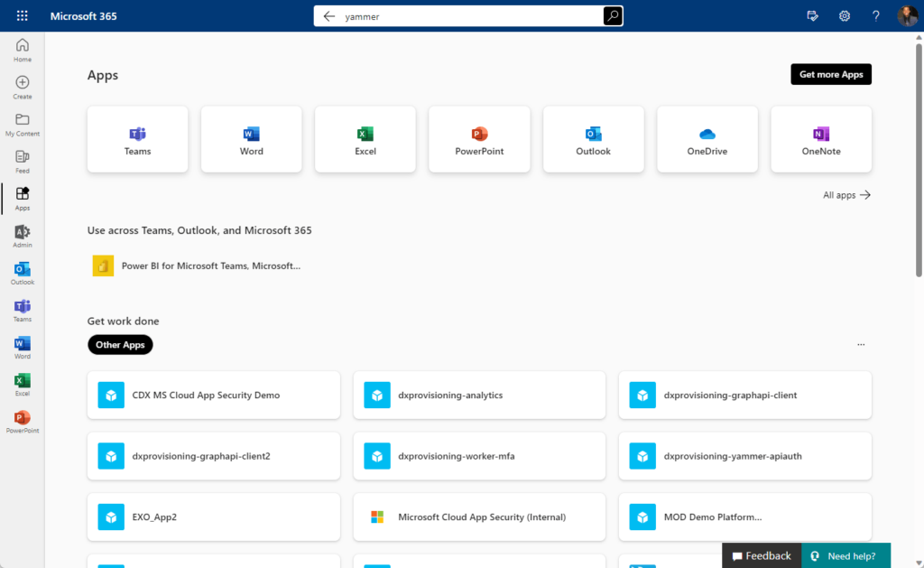Click the Feedback button

[x=762, y=555]
